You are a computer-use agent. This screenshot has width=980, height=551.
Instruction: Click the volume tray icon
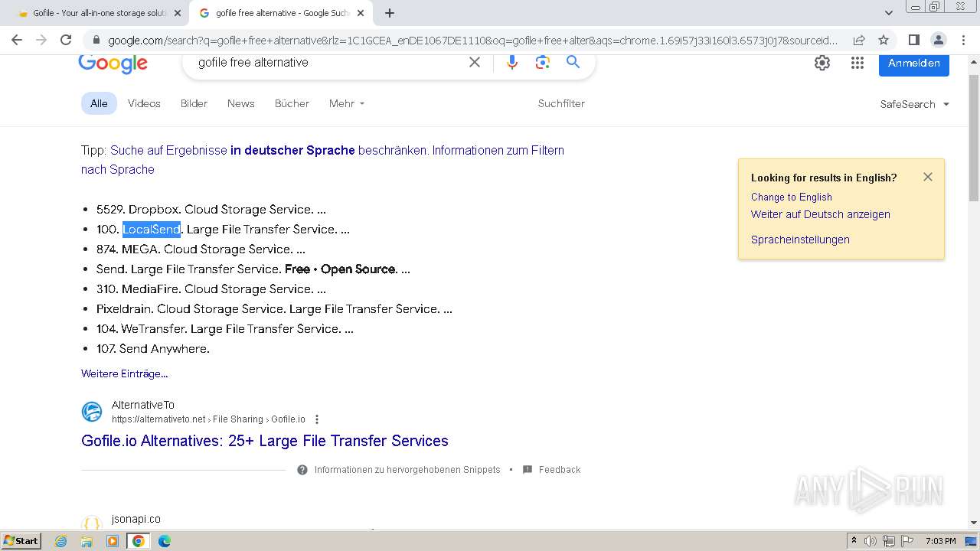tap(871, 541)
